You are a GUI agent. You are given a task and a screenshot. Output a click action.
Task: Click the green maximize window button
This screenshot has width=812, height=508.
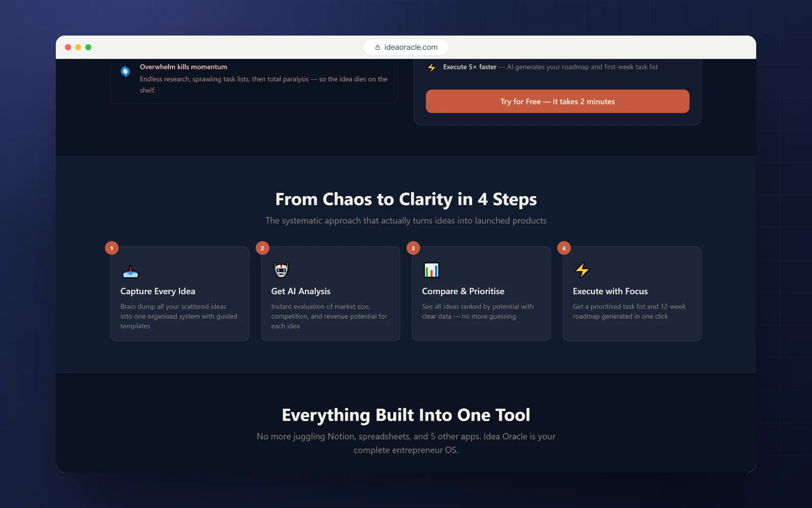[88, 47]
